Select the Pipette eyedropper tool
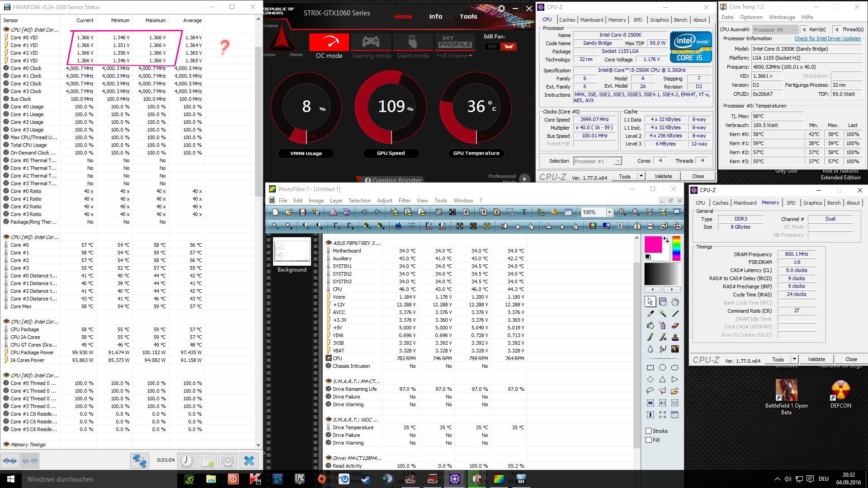The image size is (868, 488). pos(650,314)
